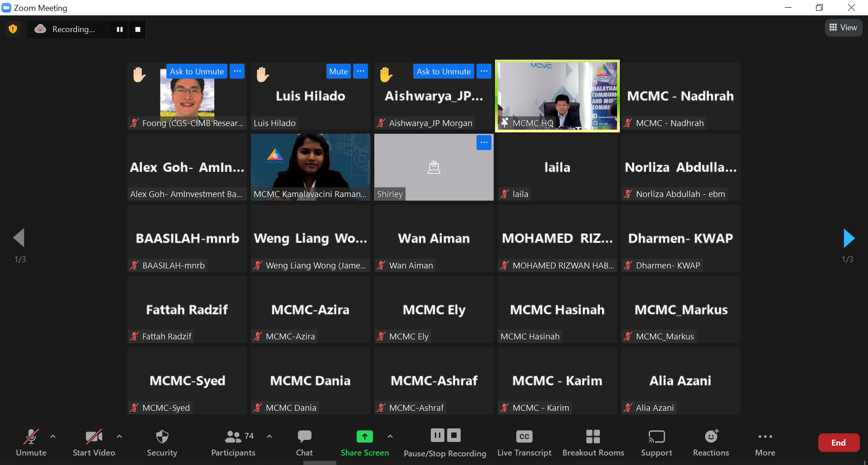Screen dimensions: 868x465
Task: Open the More options menu
Action: [765, 443]
